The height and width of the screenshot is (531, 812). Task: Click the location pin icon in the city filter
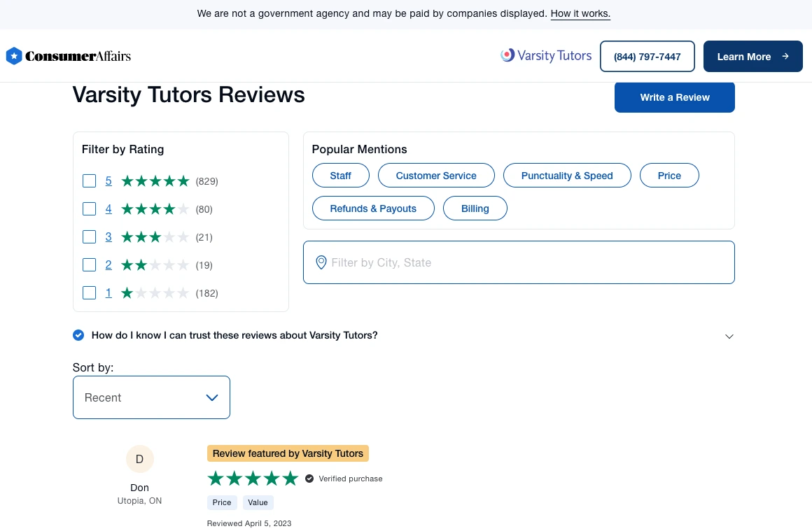click(x=321, y=262)
